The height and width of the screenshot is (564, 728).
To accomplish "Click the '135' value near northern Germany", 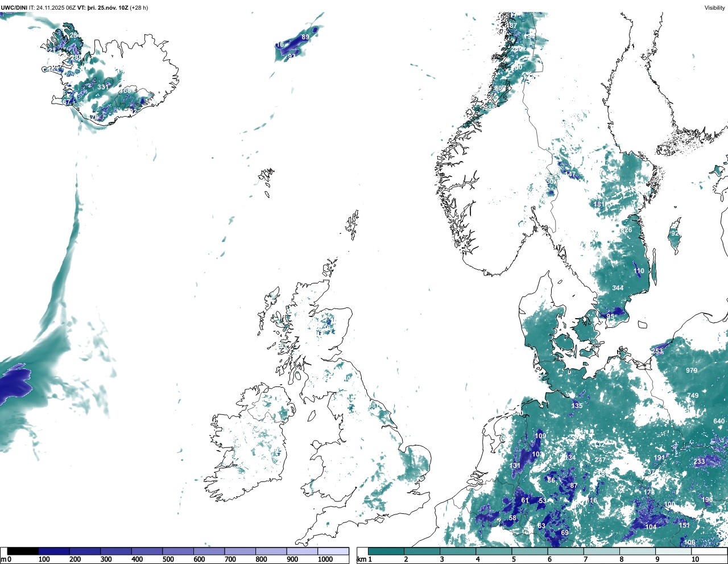I will [577, 406].
